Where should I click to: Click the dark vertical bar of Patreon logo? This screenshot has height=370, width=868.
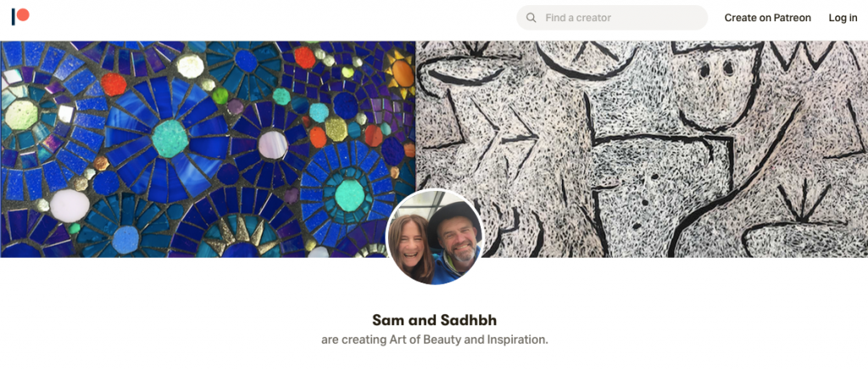[14, 17]
